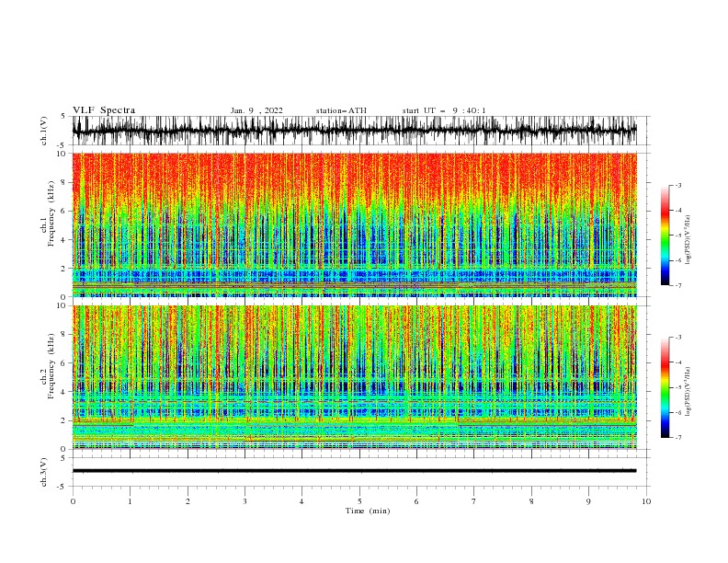Viewport: 728px width, 563px height.
Task: Click inside the ch.1 spectrogram panel
Action: click(354, 224)
